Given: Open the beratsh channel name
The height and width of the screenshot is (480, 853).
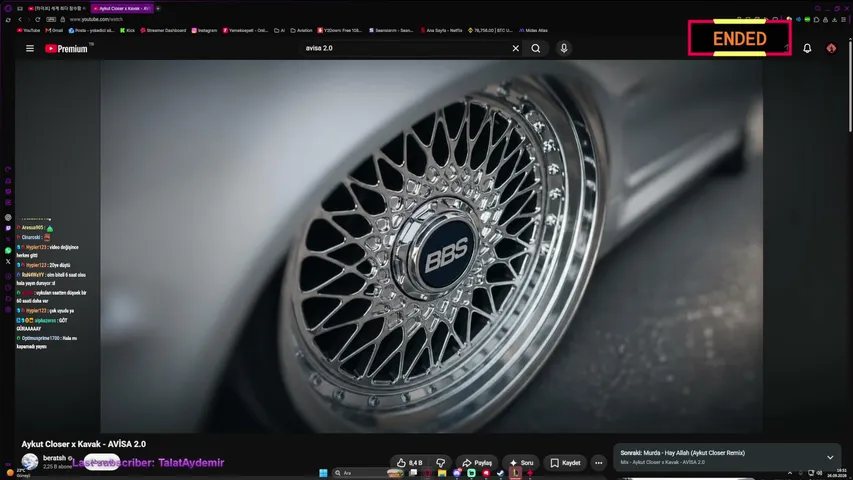Looking at the screenshot, I should (x=54, y=458).
